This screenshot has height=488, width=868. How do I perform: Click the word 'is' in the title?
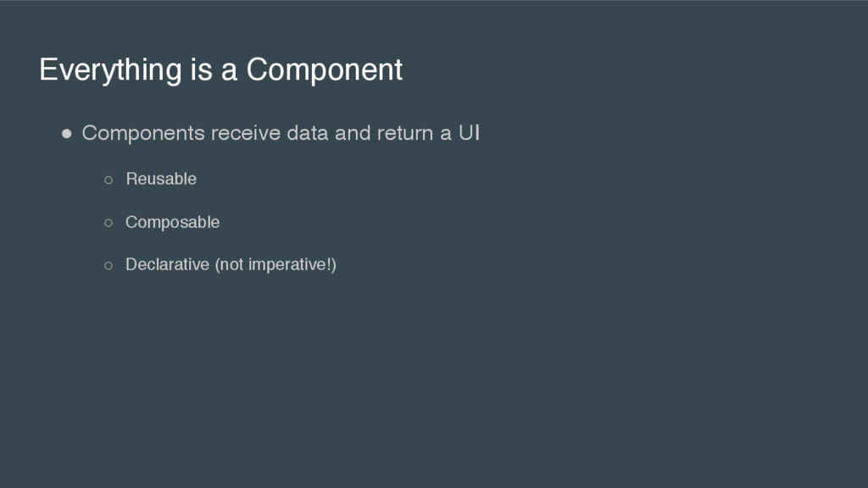(202, 69)
